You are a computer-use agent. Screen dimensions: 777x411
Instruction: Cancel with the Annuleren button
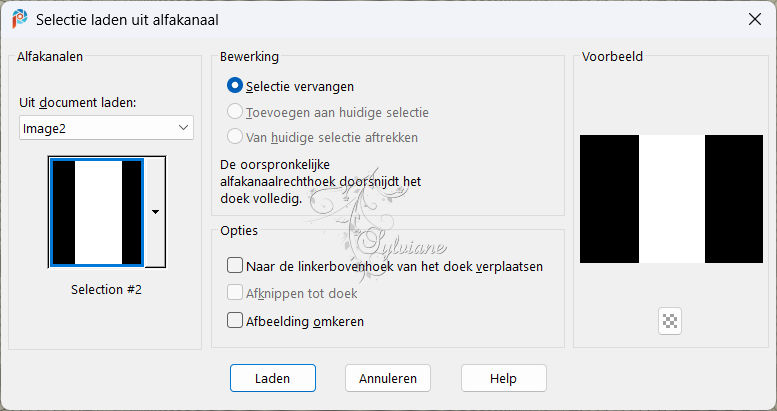388,378
